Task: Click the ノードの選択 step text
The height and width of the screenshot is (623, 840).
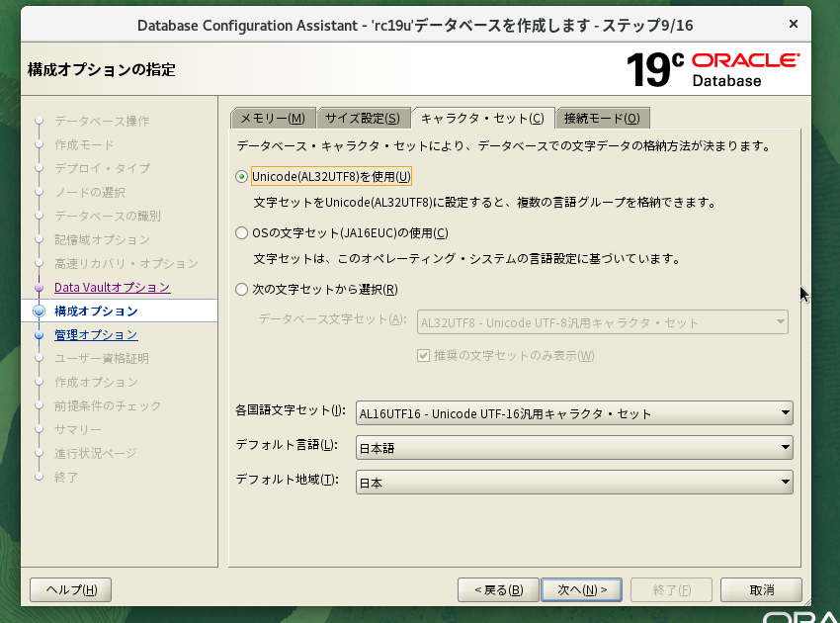Action: point(90,193)
